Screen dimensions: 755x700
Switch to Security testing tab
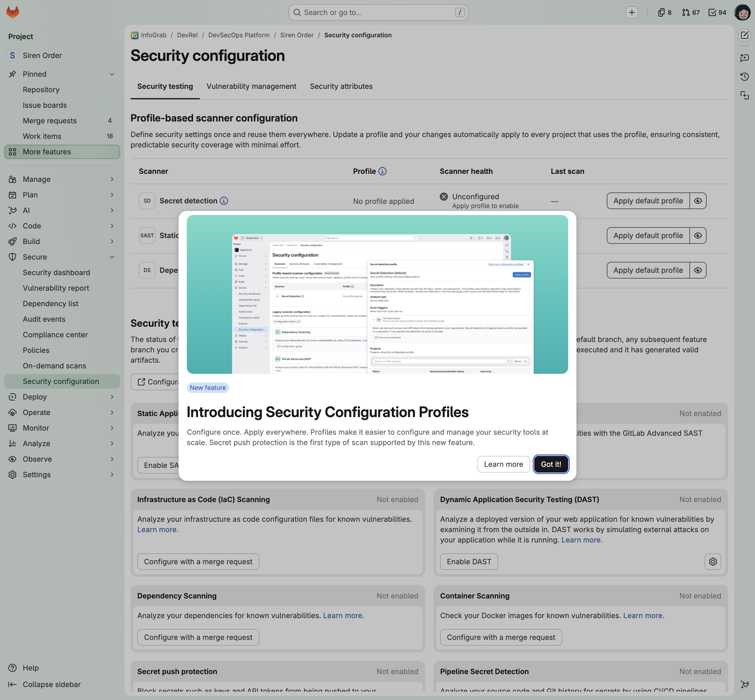[x=165, y=86]
